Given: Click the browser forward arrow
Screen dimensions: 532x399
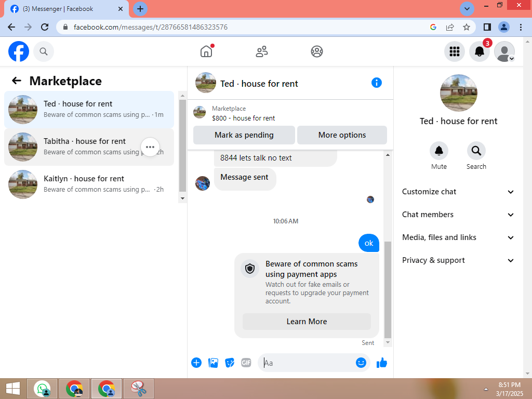Looking at the screenshot, I should click(28, 27).
